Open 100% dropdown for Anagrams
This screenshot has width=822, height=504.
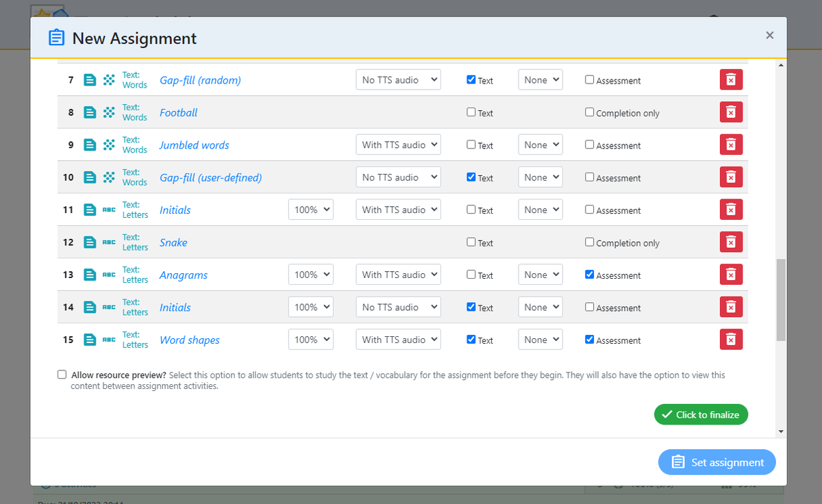tap(311, 275)
